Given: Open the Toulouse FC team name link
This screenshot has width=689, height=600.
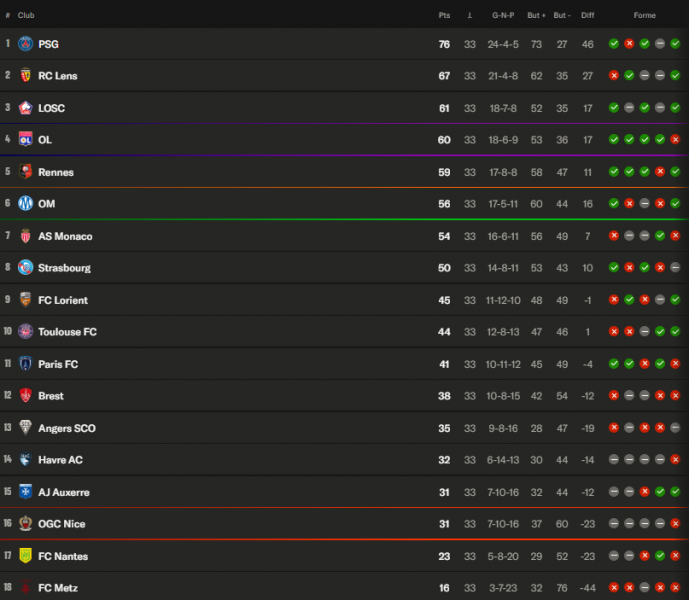Looking at the screenshot, I should click(x=67, y=332).
